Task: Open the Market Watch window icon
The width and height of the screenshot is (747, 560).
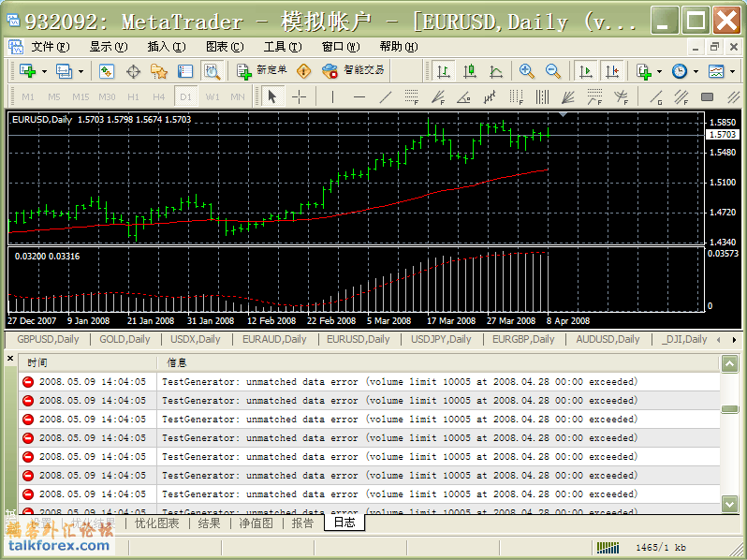Action: (x=106, y=71)
